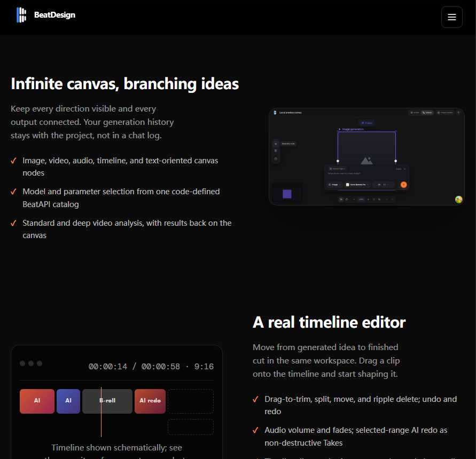The width and height of the screenshot is (476, 459).
Task: Open the 2K 1:1 size dropdown in preview
Action: [383, 185]
